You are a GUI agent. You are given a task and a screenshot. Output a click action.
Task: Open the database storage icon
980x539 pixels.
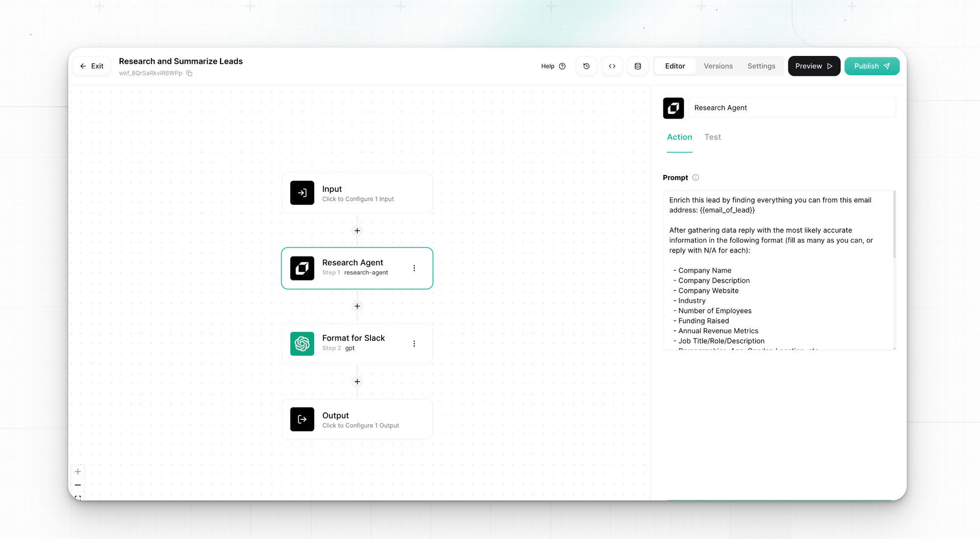[637, 66]
